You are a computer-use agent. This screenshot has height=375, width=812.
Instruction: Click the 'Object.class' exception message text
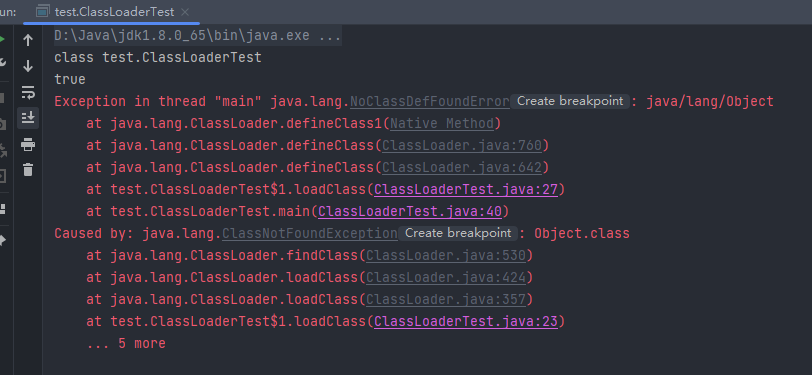coord(582,234)
